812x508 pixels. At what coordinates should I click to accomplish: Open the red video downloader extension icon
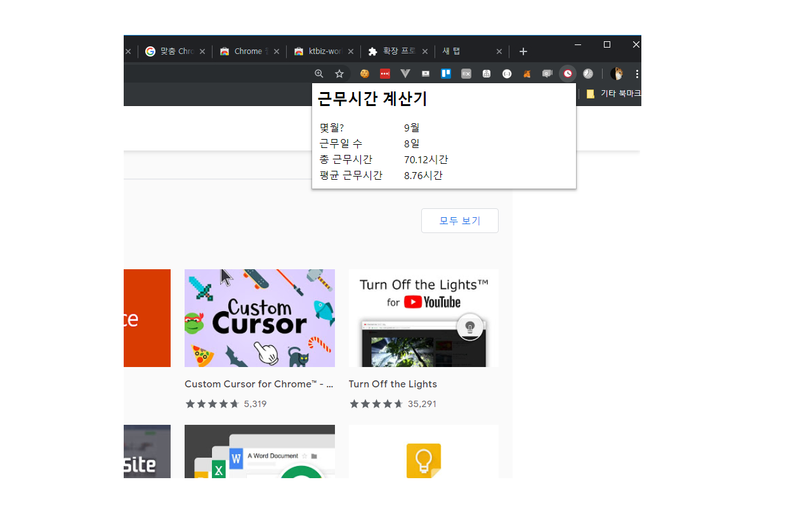coord(384,73)
